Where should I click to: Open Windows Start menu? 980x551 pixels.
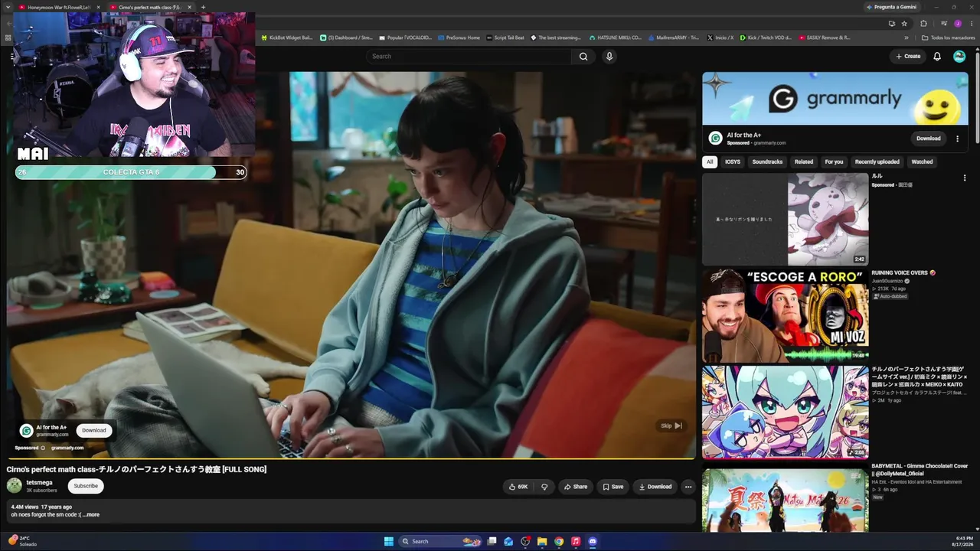(388, 541)
